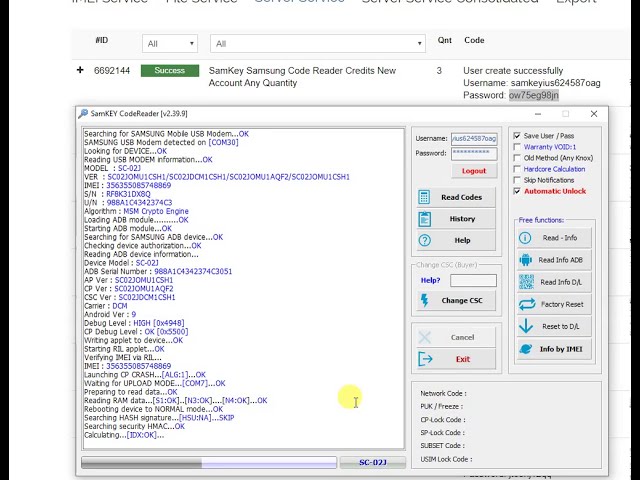This screenshot has height=480, width=640.
Task: Enable Hardcore Calculation checkbox
Action: (517, 169)
